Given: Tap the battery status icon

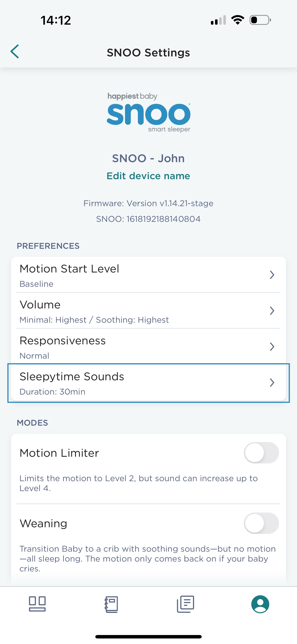Looking at the screenshot, I should tap(260, 20).
